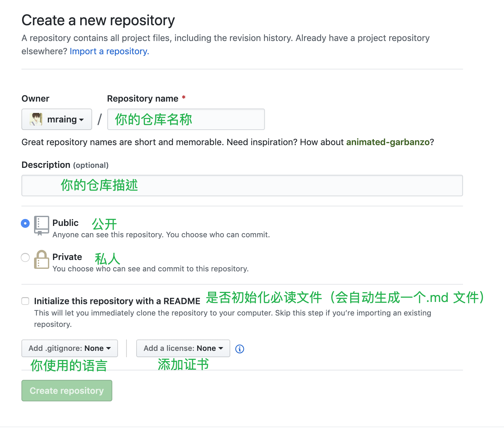The height and width of the screenshot is (431, 504).
Task: Click the Owner field label
Action: click(35, 98)
